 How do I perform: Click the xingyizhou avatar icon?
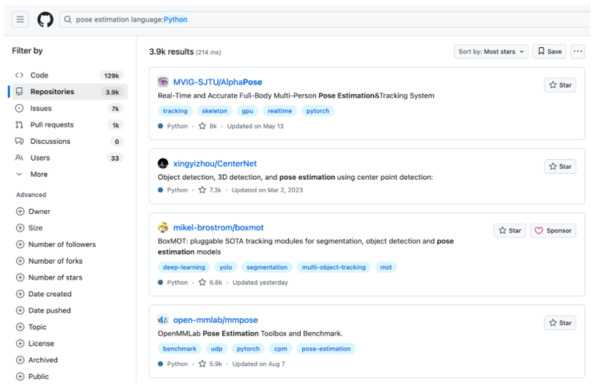pyautogui.click(x=163, y=163)
